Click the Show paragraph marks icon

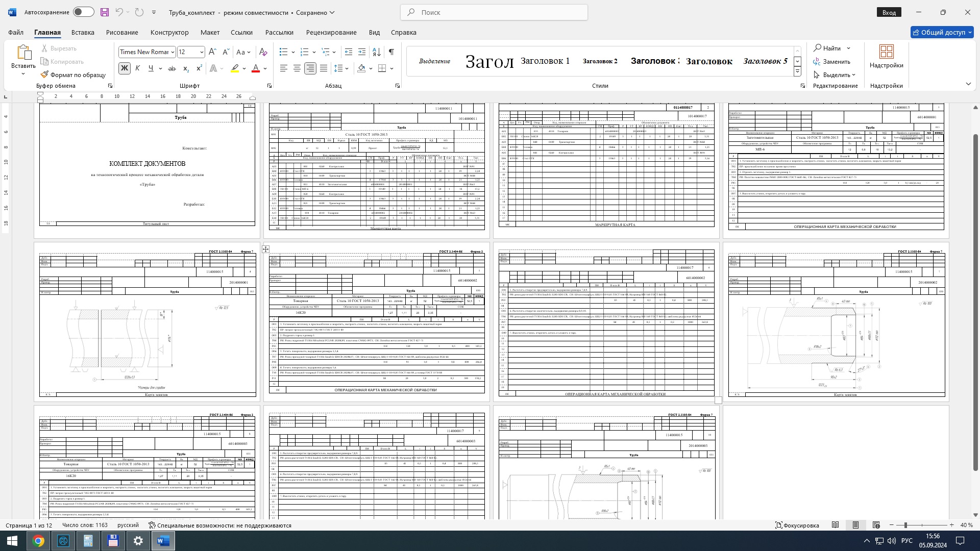pos(391,52)
